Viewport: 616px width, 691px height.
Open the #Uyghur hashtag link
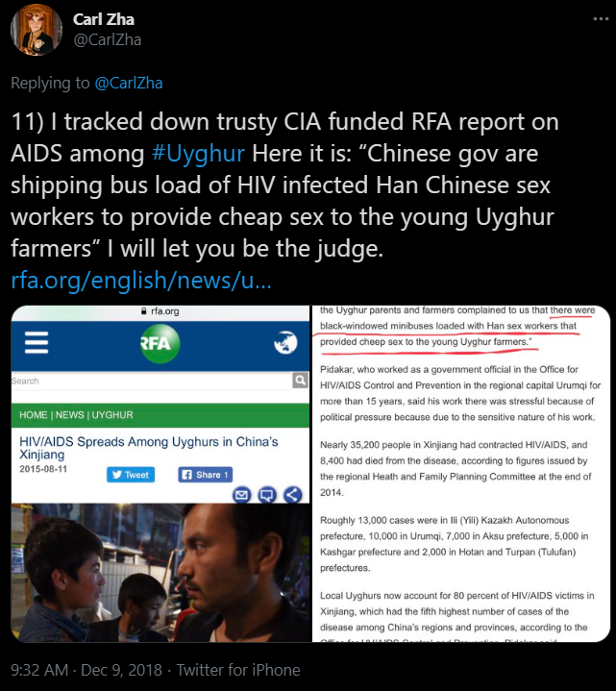tap(198, 154)
